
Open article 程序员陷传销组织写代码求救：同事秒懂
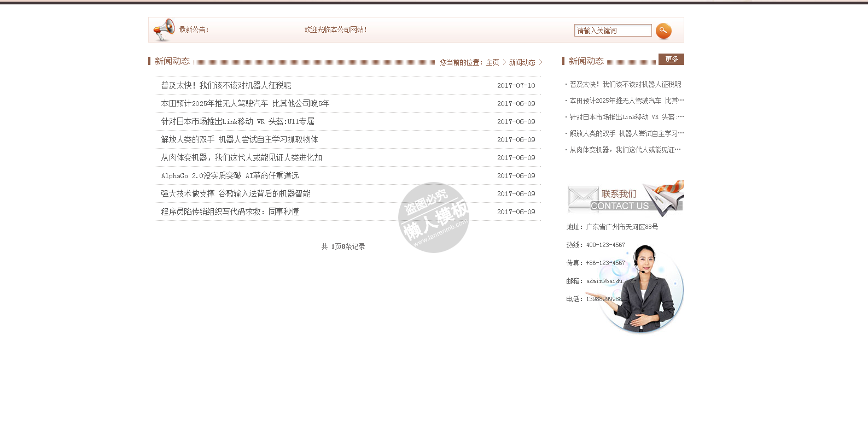click(x=230, y=211)
